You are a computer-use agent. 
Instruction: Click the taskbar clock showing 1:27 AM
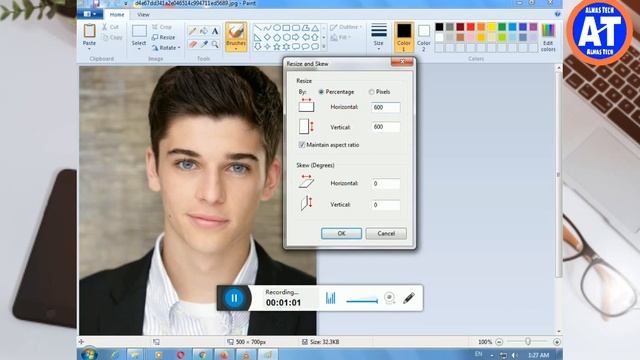tap(538, 355)
